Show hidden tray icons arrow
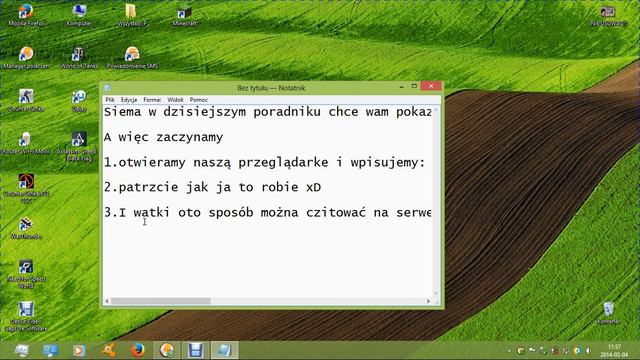The width and height of the screenshot is (640, 360). click(x=509, y=351)
